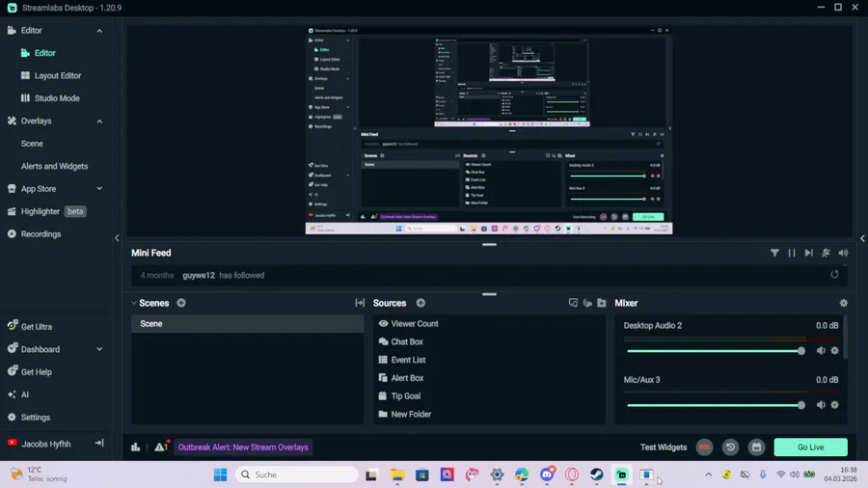Open Layout Editor from sidebar
868x488 pixels.
click(x=58, y=75)
